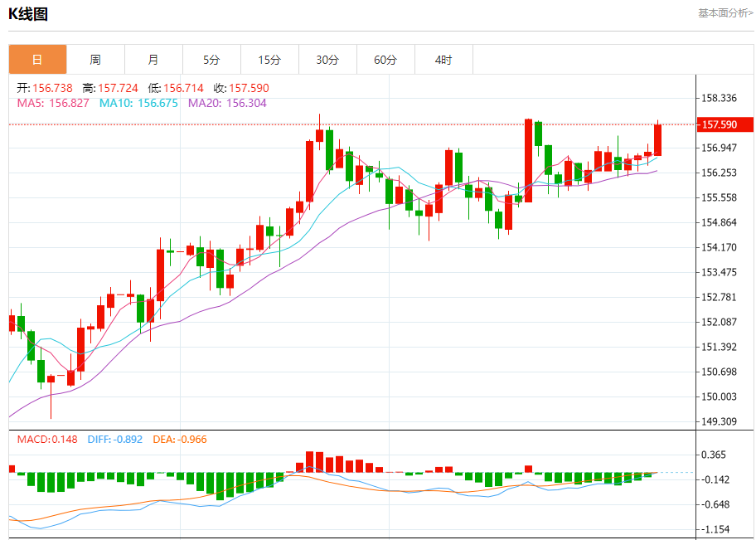Viewport: 756px width, 540px height.
Task: Click the DIFF -0.892 indicator label
Action: click(x=116, y=439)
